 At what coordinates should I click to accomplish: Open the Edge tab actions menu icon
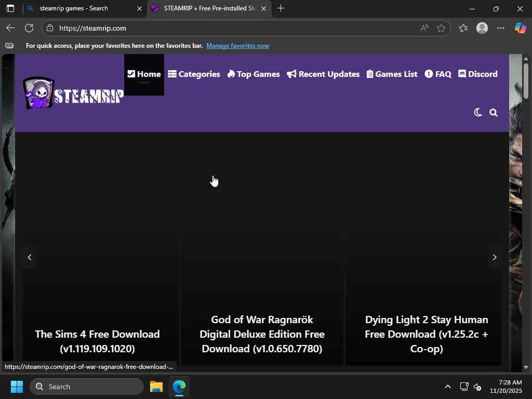coord(10,8)
